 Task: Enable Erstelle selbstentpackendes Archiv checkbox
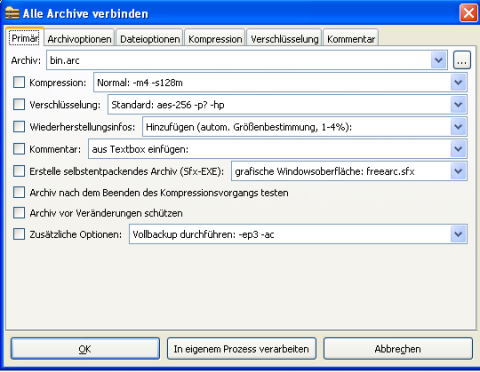(19, 171)
